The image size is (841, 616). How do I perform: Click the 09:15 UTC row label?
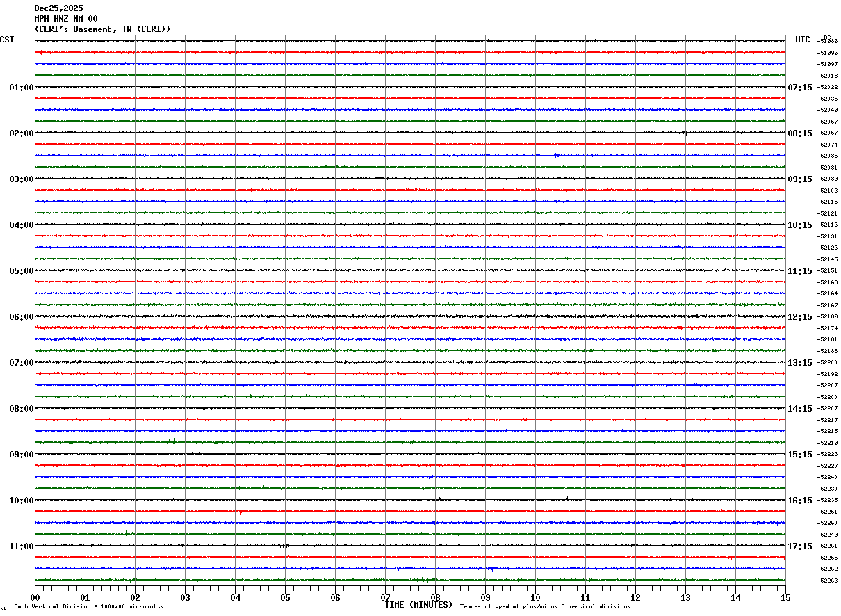click(x=800, y=179)
